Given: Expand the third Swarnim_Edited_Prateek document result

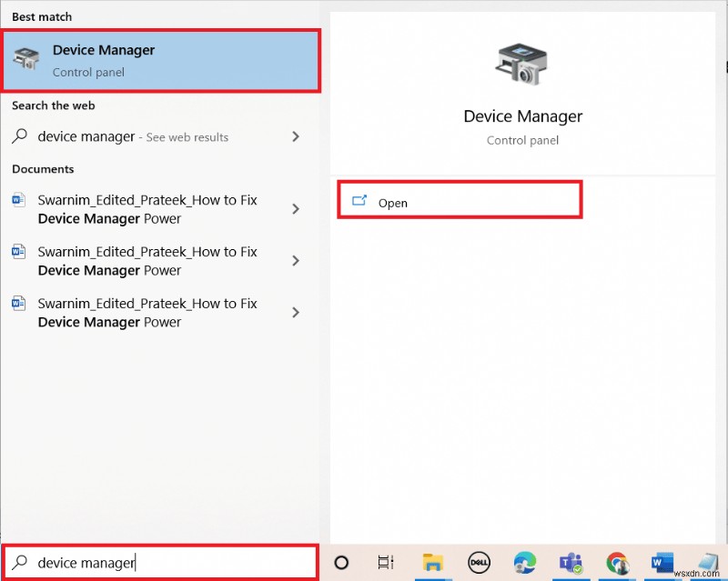Looking at the screenshot, I should tap(295, 312).
